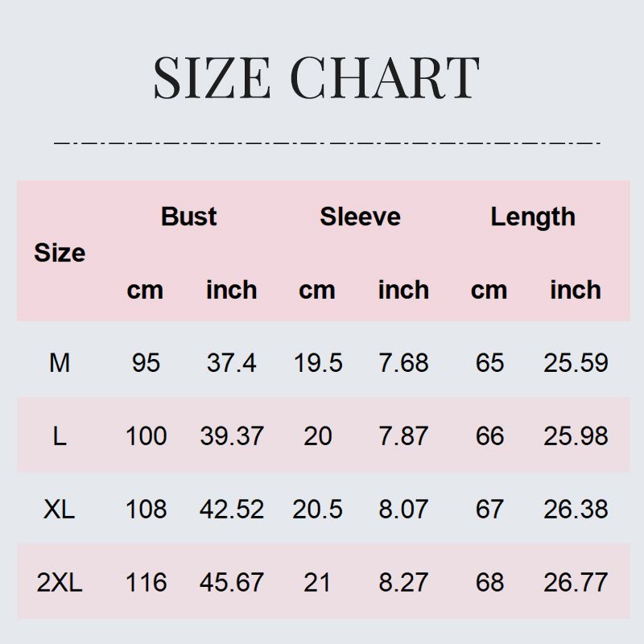Select the L size row label

60,436
